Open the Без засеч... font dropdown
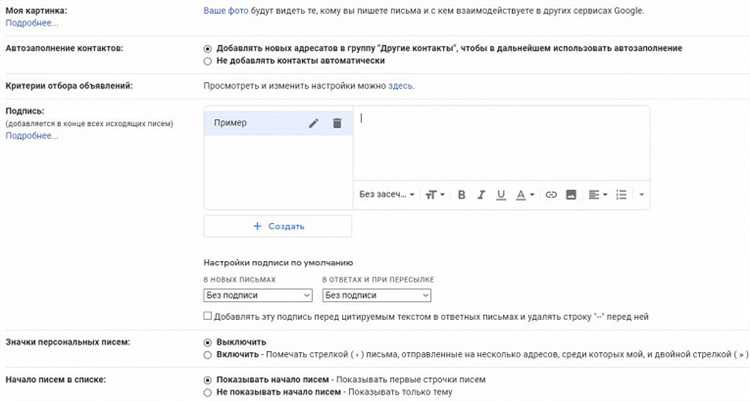The width and height of the screenshot is (750, 401). 386,195
